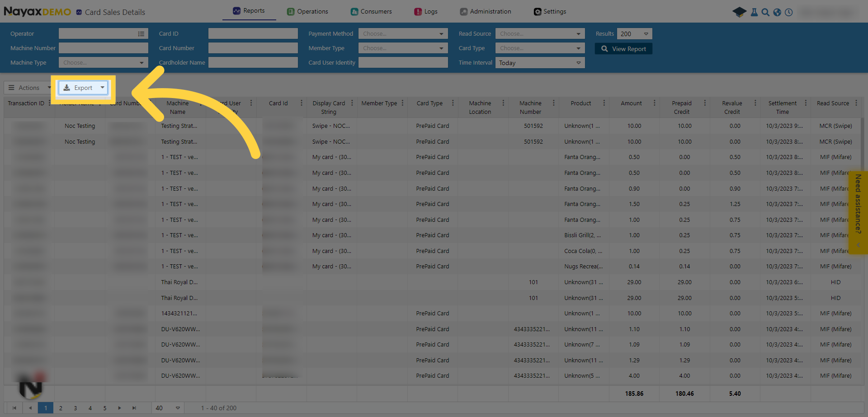Go to results page 3
Viewport: 868px width, 417px height.
coord(75,408)
